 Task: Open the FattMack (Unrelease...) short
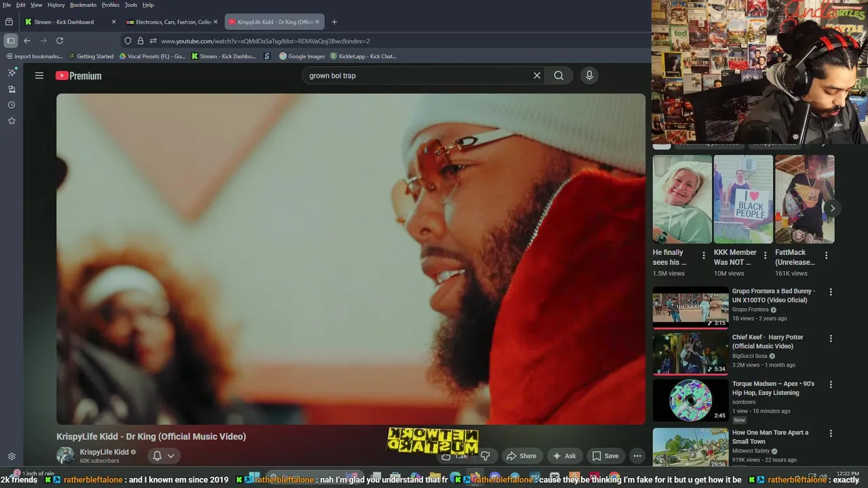tap(804, 199)
